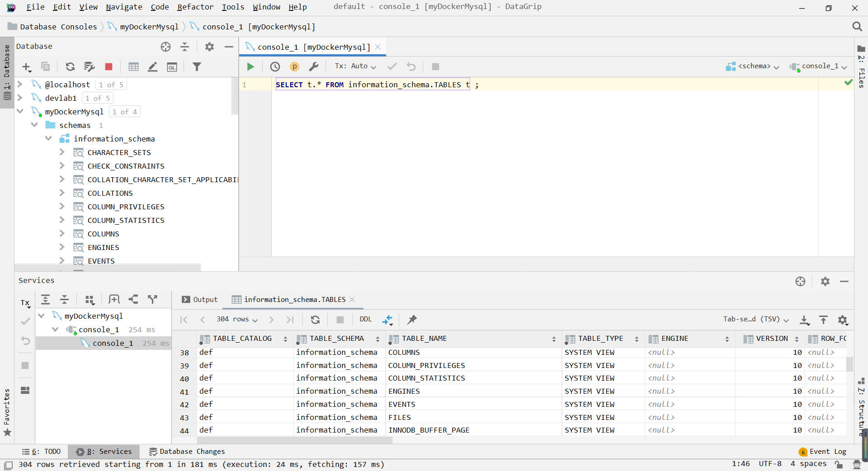Screen dimensions: 868x471
Task: Open Database Changes tool window
Action: point(187,452)
